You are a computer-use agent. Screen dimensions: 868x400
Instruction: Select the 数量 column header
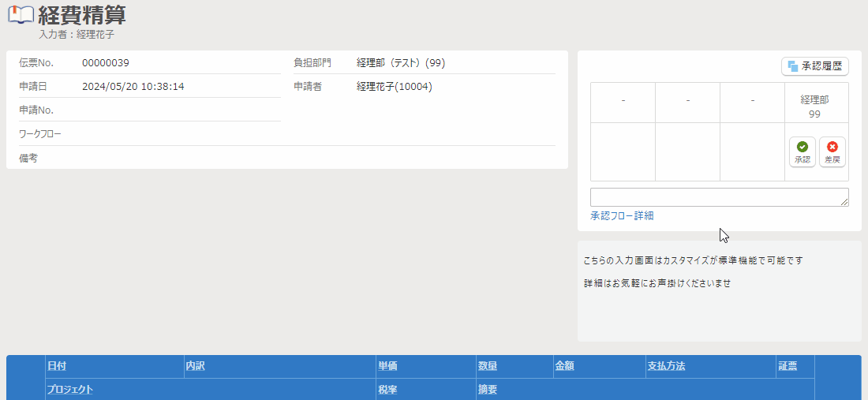pos(488,366)
